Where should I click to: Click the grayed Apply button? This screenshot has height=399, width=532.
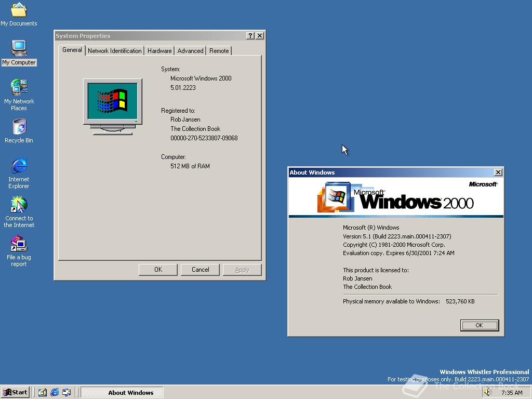tap(242, 270)
